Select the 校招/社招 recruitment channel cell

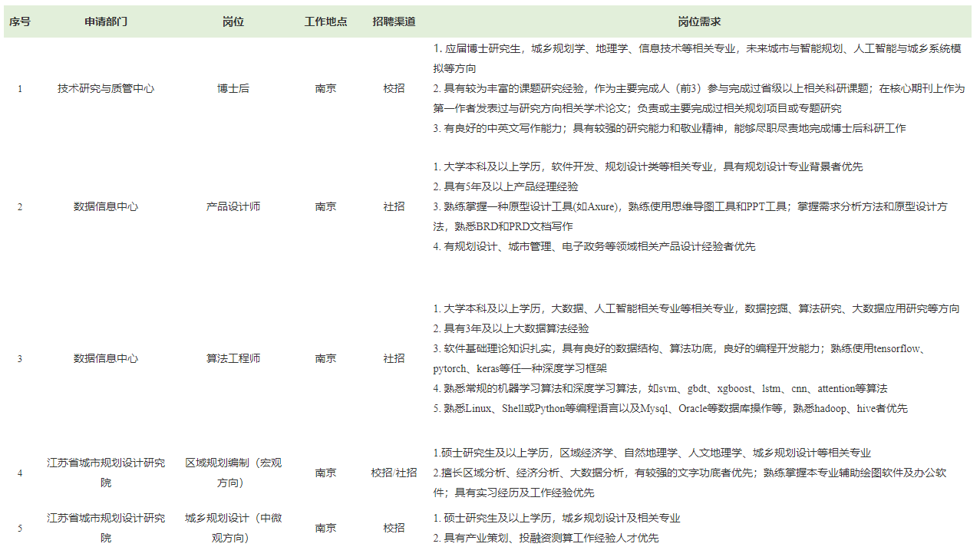(394, 473)
